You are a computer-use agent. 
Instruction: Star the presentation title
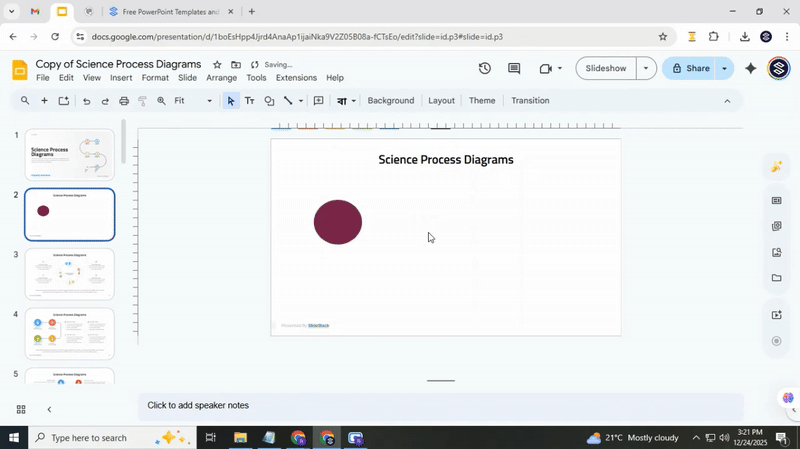pos(217,65)
